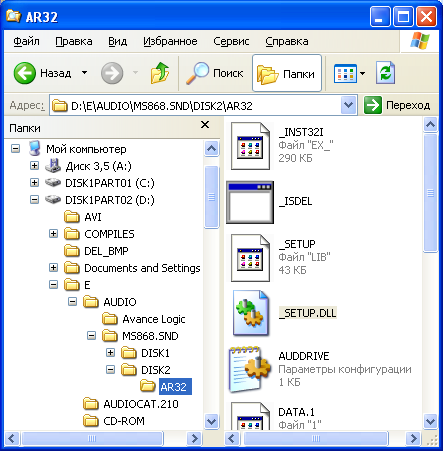Select the DISK1PART01 (C:) drive icon

[x=53, y=182]
